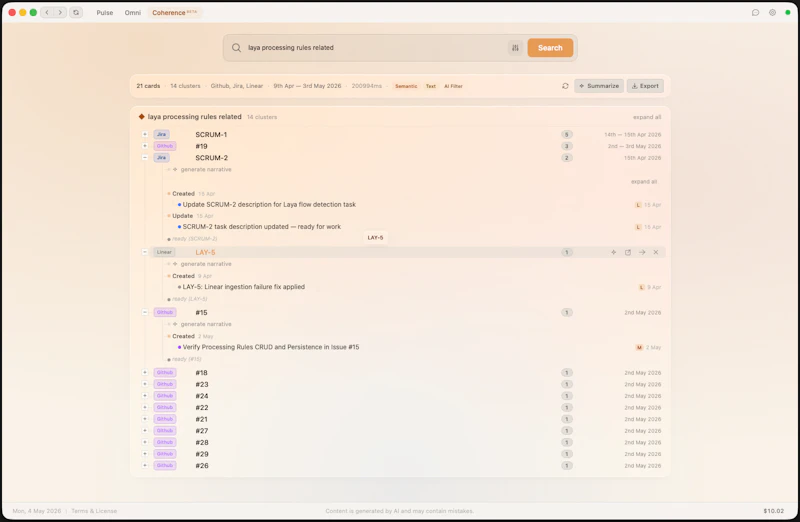This screenshot has width=800, height=522.
Task: Collapse the #15 cluster
Action: click(x=145, y=312)
